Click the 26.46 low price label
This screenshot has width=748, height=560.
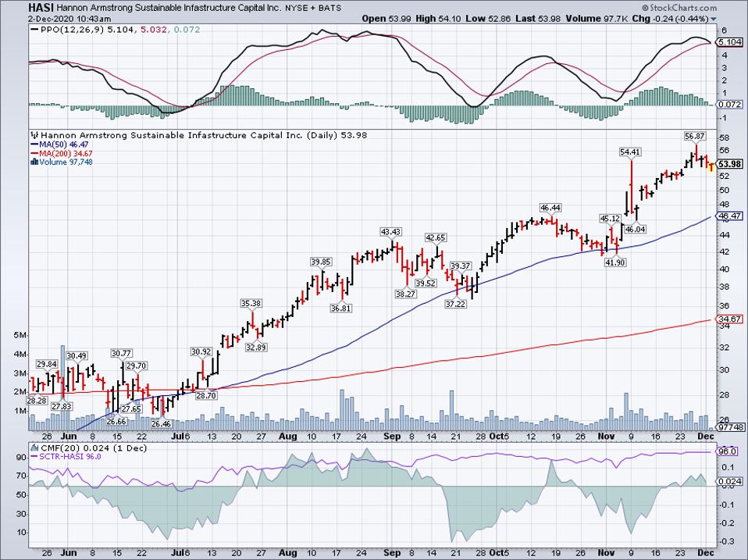coord(161,423)
